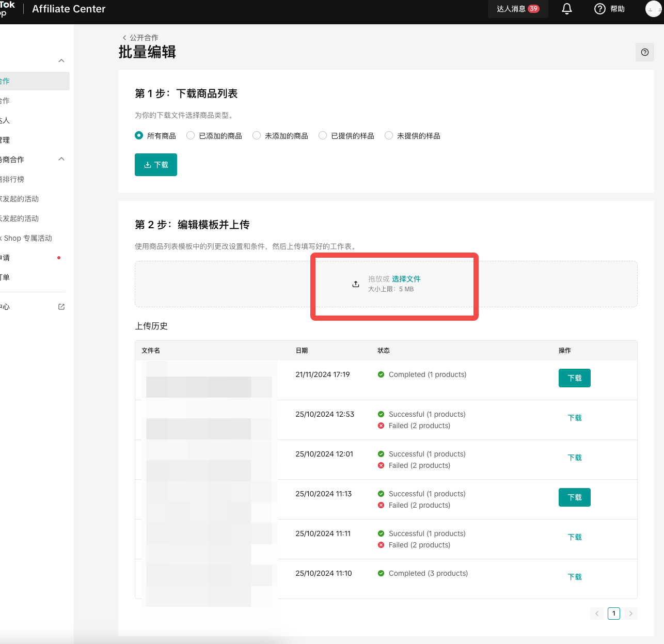Click 选择文件 link to upload file

[x=406, y=279]
